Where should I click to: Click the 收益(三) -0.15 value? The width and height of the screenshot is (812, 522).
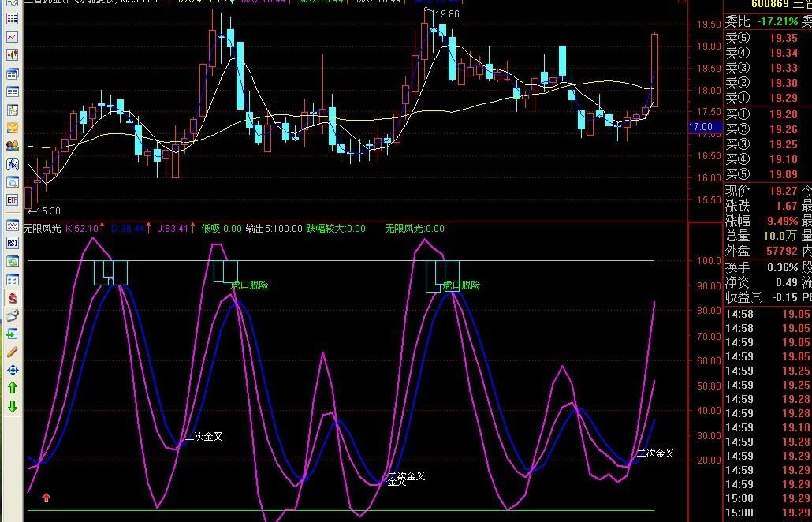(x=784, y=298)
